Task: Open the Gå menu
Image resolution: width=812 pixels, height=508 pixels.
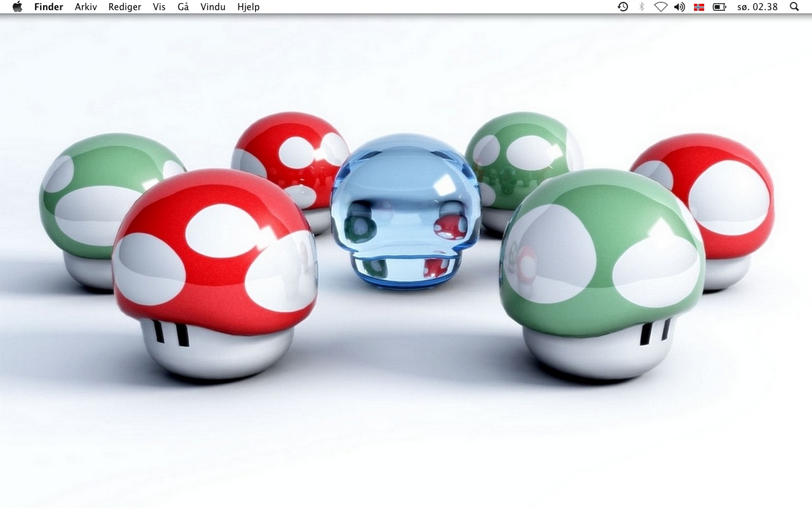Action: 183,7
